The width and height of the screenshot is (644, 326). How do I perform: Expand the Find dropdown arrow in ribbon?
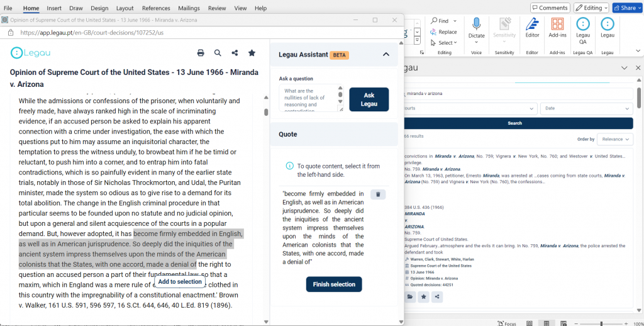tap(455, 21)
